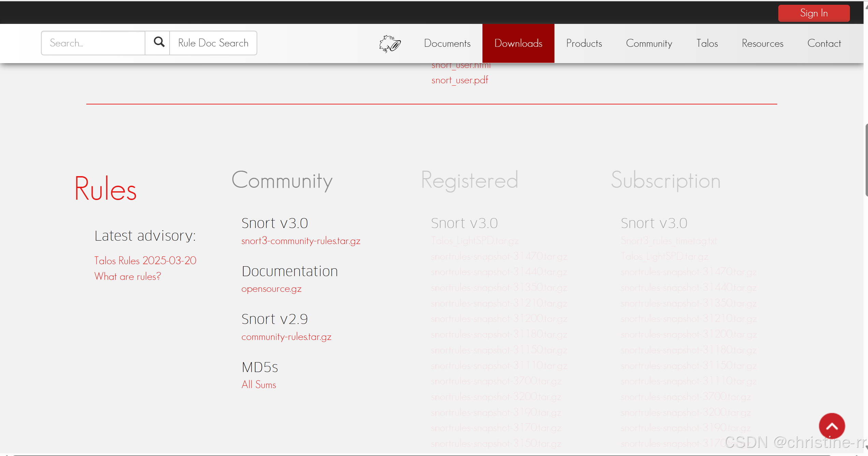Download community-rules.tar.gz for Snort v2.9
Image resolution: width=868 pixels, height=456 pixels.
(286, 337)
